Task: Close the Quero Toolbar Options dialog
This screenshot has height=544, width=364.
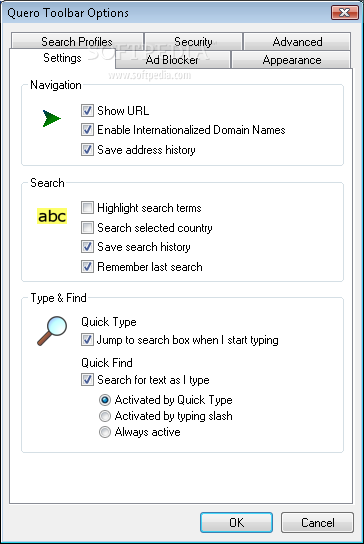Action: point(345,12)
